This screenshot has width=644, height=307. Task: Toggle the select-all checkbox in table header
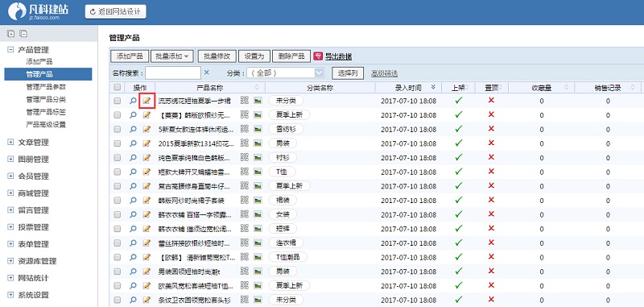[118, 87]
